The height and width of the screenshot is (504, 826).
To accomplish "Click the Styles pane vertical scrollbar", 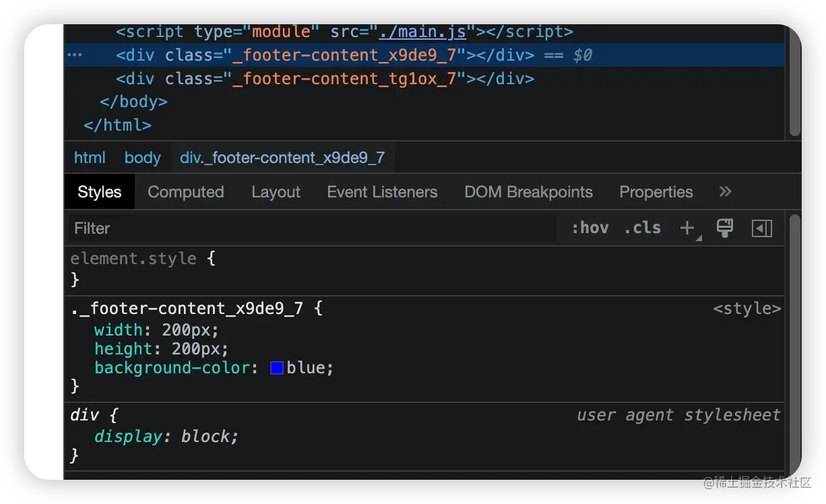I will pos(795,345).
